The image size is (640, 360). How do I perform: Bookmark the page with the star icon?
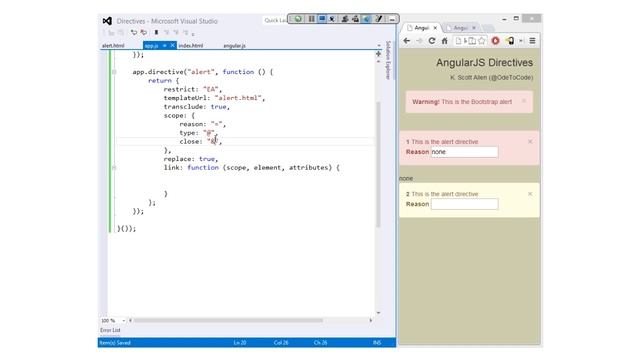pos(482,41)
